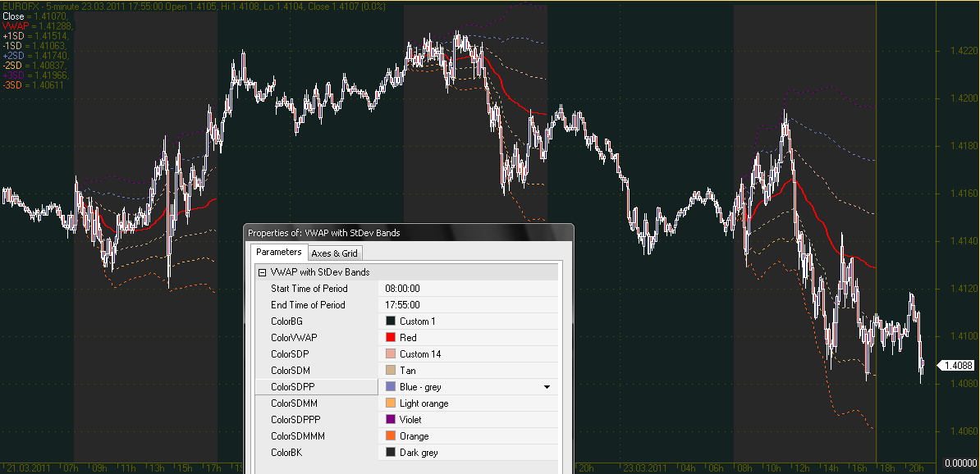980x474 pixels.
Task: Click the ColorSDPPP Violet swatch
Action: pyautogui.click(x=391, y=420)
